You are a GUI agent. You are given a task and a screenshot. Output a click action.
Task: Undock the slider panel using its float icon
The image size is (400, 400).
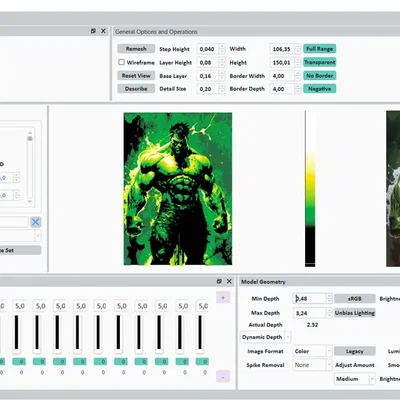click(x=219, y=281)
